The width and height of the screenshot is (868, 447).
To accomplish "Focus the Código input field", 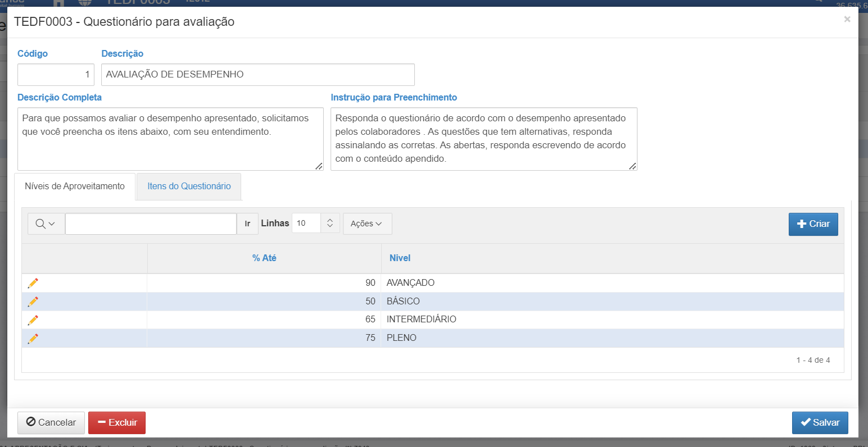I will pos(56,75).
